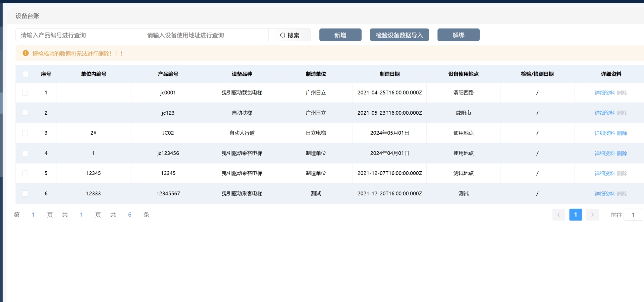
Task: Go to next page arrow
Action: (592, 215)
